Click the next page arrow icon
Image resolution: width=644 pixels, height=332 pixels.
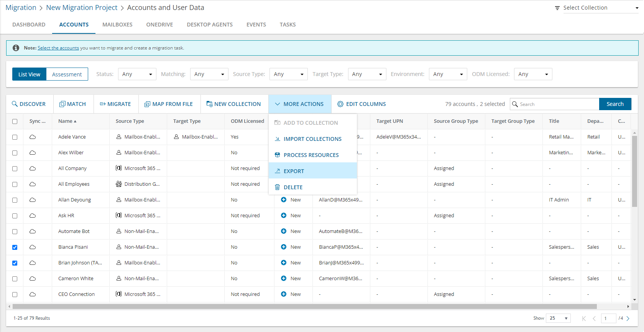(x=628, y=318)
